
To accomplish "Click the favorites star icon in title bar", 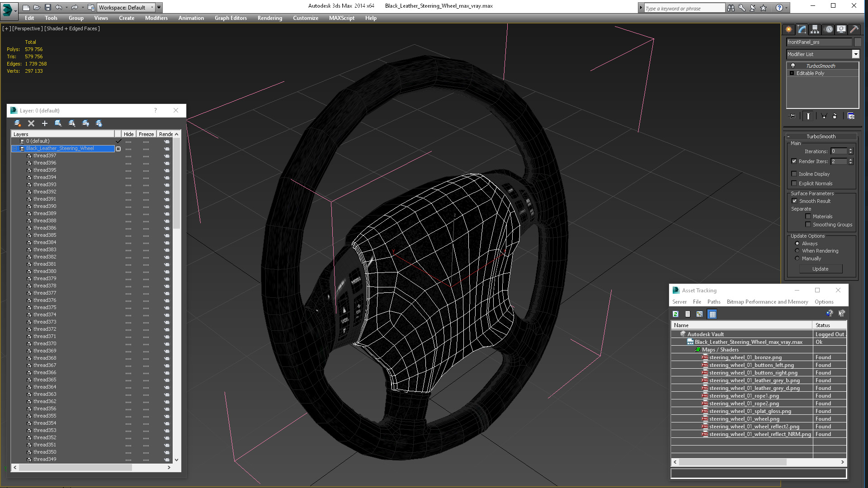I will (764, 8).
